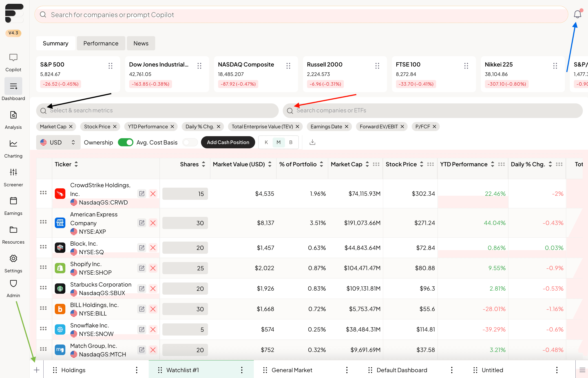588x378 pixels.
Task: Sort by Market Value (USD) column
Action: [x=270, y=164]
